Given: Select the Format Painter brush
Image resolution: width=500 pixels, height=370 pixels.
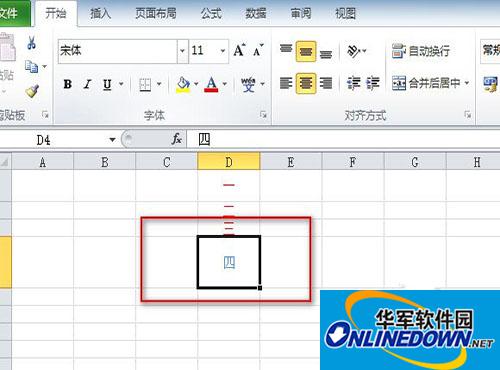Looking at the screenshot, I should tap(32, 91).
